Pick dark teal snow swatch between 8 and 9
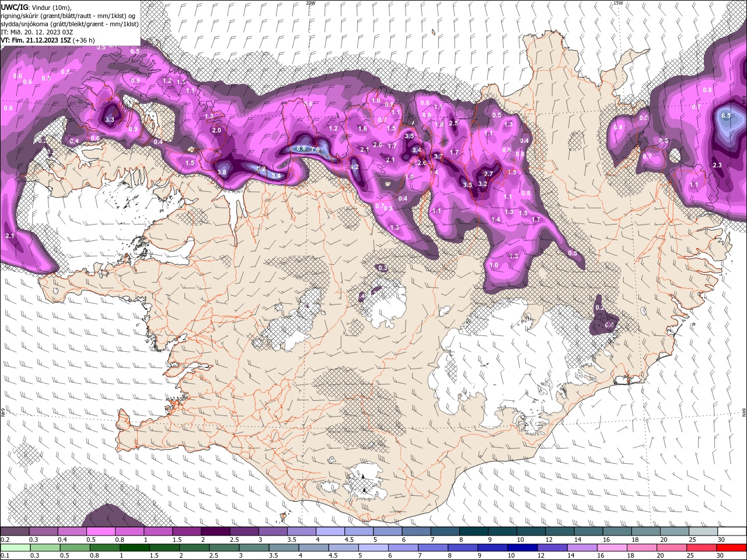This screenshot has height=560, width=747. [x=474, y=531]
